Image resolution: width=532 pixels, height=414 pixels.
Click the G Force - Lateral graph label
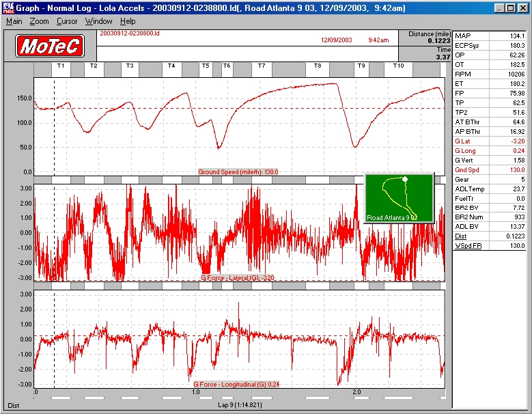pyautogui.click(x=238, y=279)
